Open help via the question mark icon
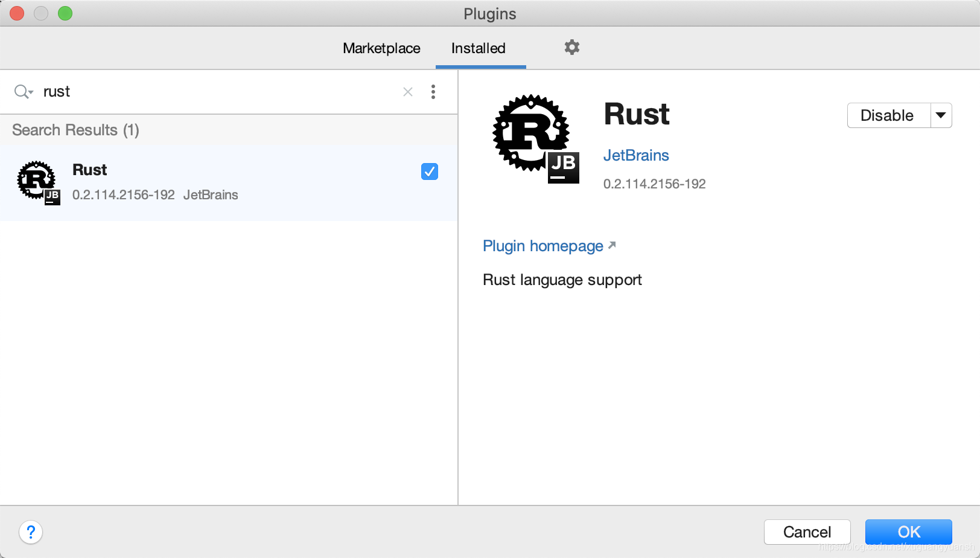The image size is (980, 558). 31,533
